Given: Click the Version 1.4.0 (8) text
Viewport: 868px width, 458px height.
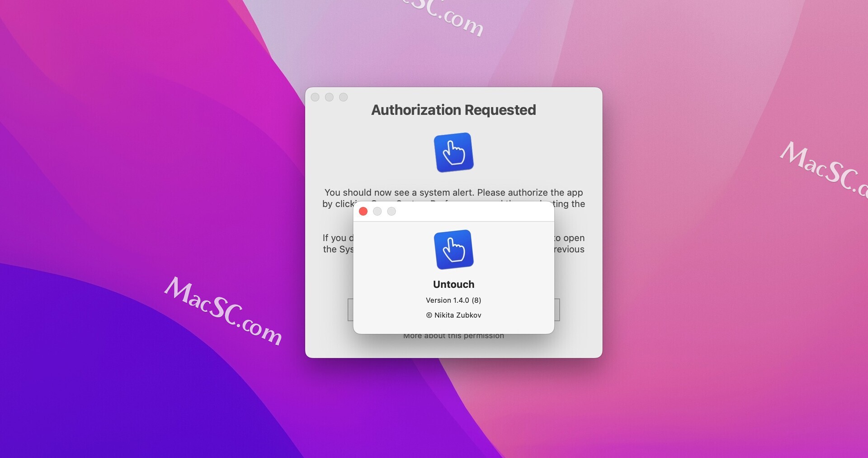Looking at the screenshot, I should (x=453, y=300).
